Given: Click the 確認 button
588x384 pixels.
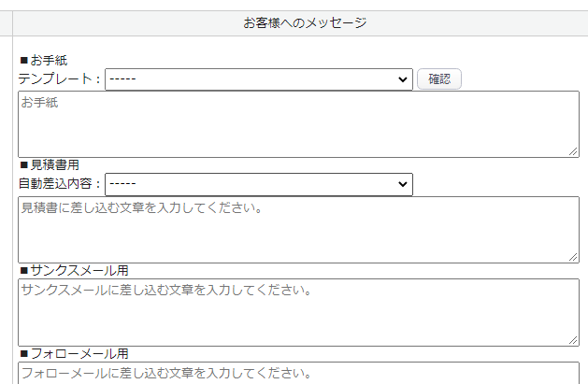Looking at the screenshot, I should coord(439,79).
